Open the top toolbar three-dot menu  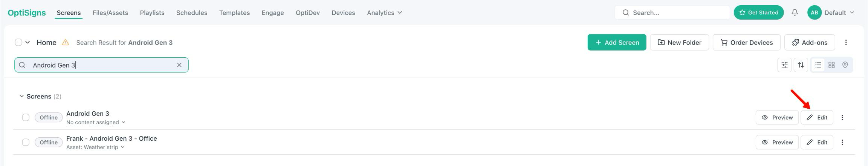click(846, 42)
